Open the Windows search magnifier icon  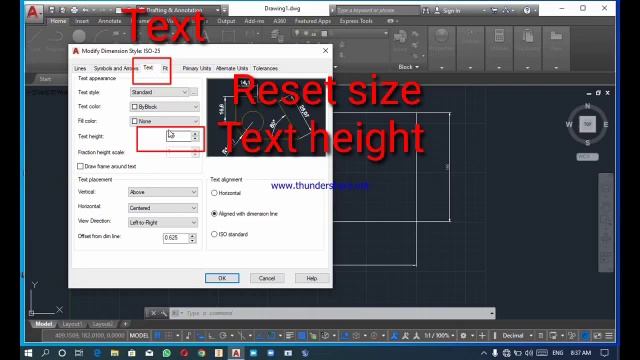click(45, 353)
